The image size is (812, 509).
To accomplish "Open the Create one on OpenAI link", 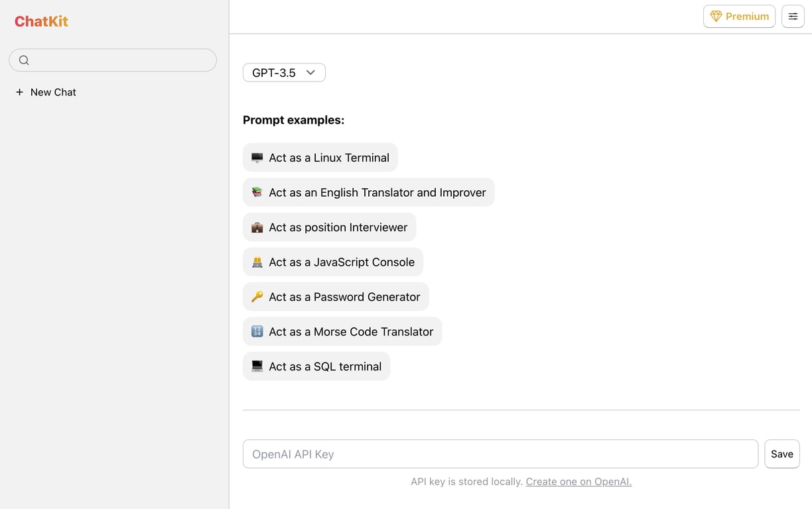I will tap(578, 482).
